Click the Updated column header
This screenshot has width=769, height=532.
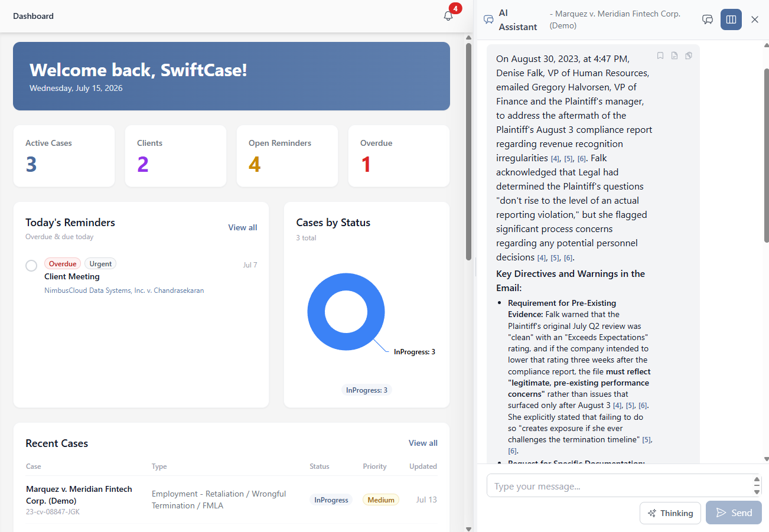click(x=423, y=466)
